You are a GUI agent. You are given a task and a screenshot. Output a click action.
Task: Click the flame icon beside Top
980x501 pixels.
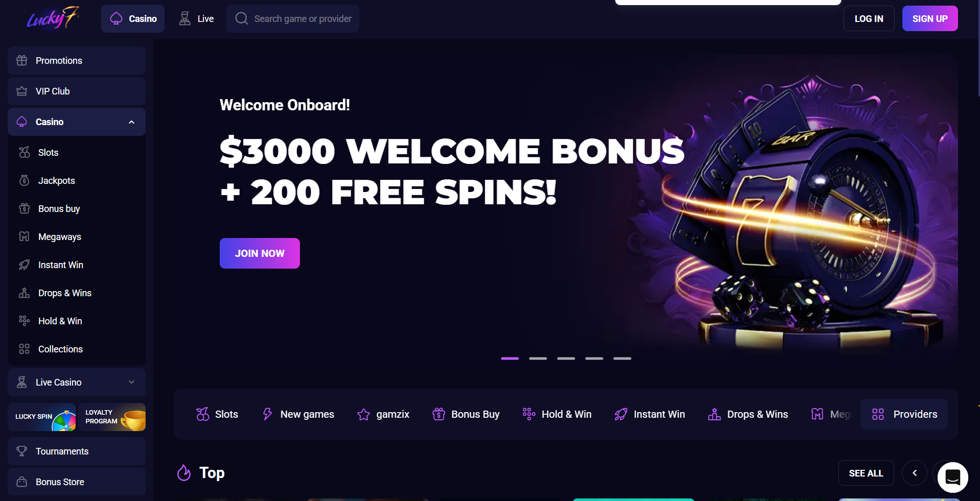(x=184, y=472)
